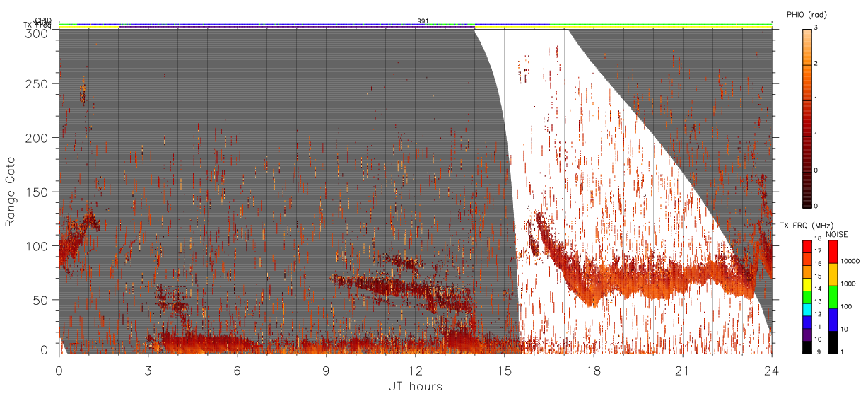
Task: Click the green 13–14 MHz TX FRQ swatch
Action: 807,296
